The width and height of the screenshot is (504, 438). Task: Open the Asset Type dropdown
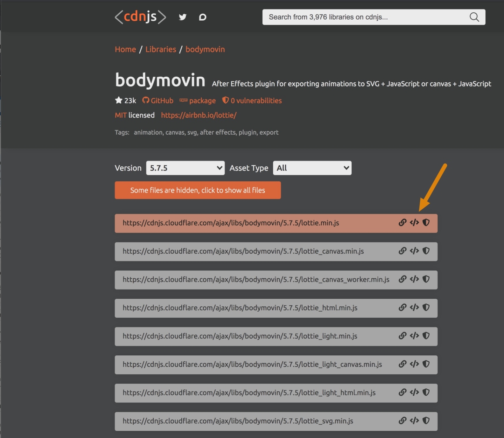[x=312, y=168]
